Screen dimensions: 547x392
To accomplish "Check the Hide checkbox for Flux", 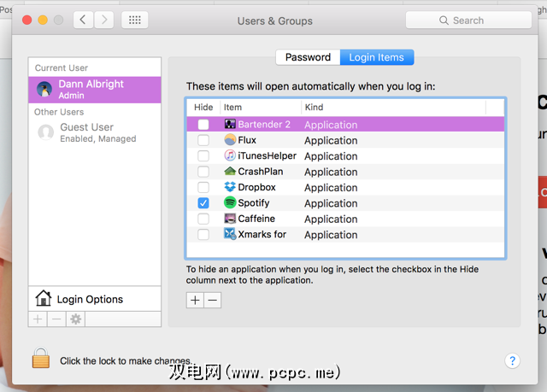I will click(x=203, y=140).
